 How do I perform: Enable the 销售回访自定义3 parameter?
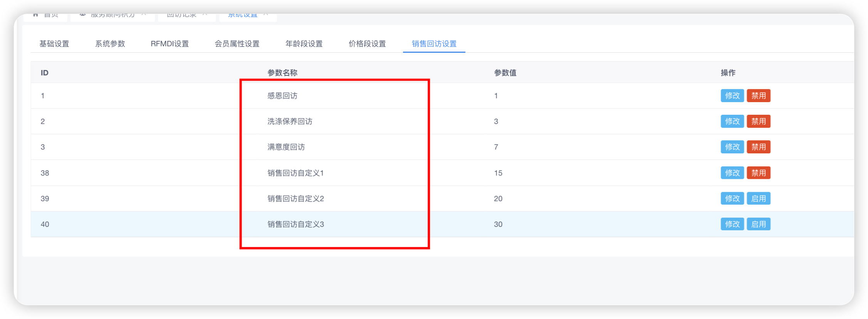[758, 224]
